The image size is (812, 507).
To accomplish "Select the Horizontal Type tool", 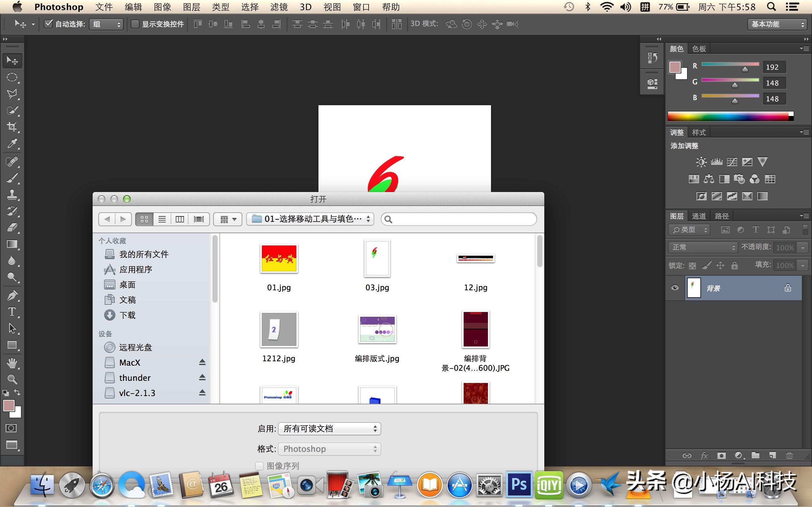I will (x=12, y=312).
